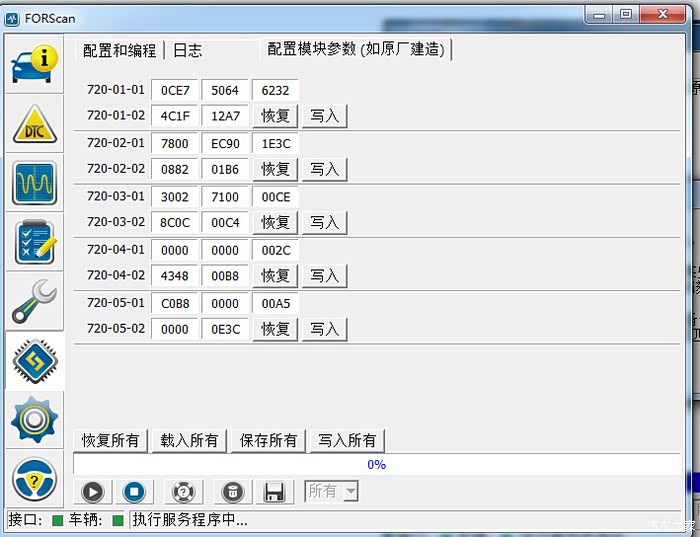Click the stop button in bottom toolbar
700x537 pixels.
click(134, 491)
